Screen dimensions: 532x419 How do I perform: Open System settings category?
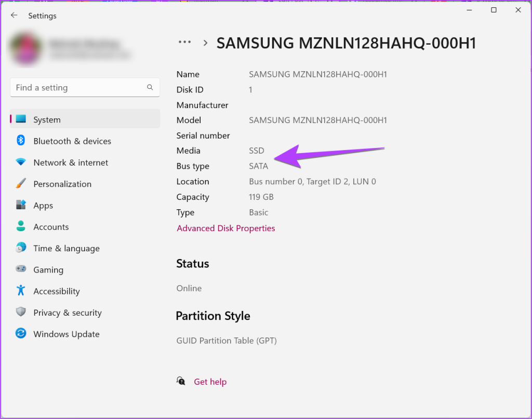[85, 119]
